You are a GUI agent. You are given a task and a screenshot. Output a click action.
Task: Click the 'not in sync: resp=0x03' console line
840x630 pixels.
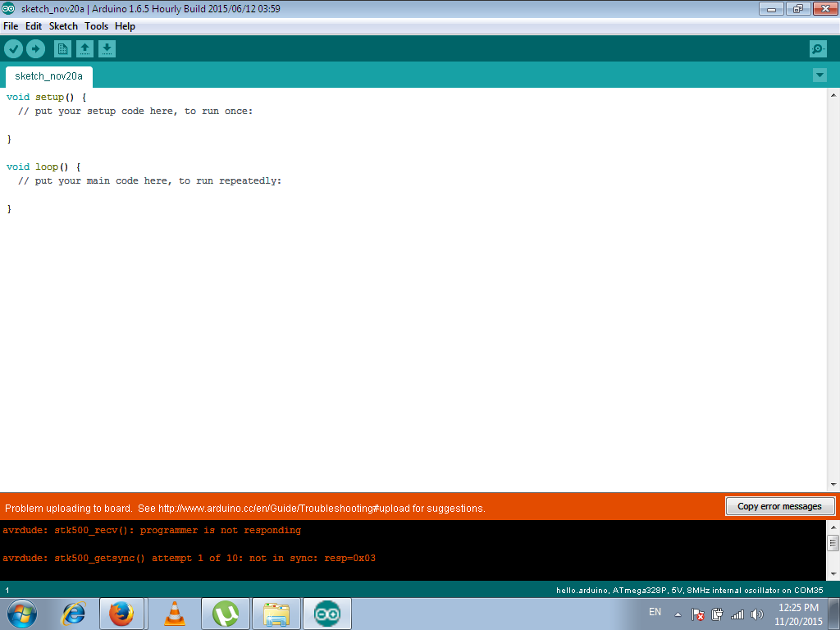point(189,558)
